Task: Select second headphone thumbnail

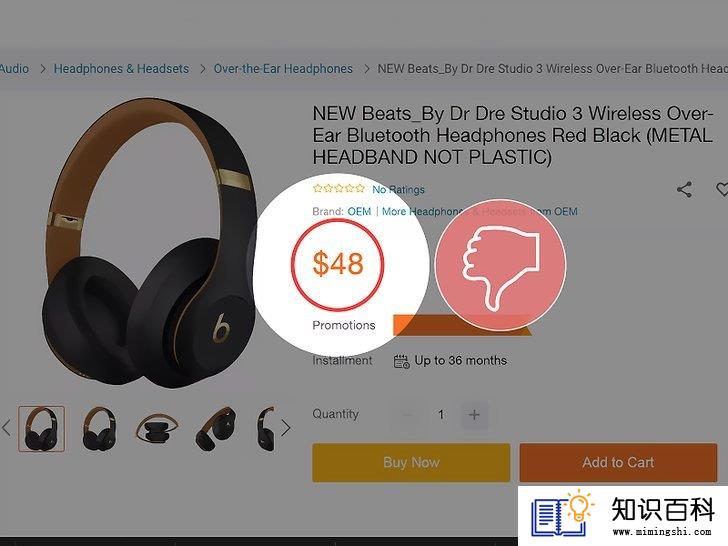Action: click(99, 429)
